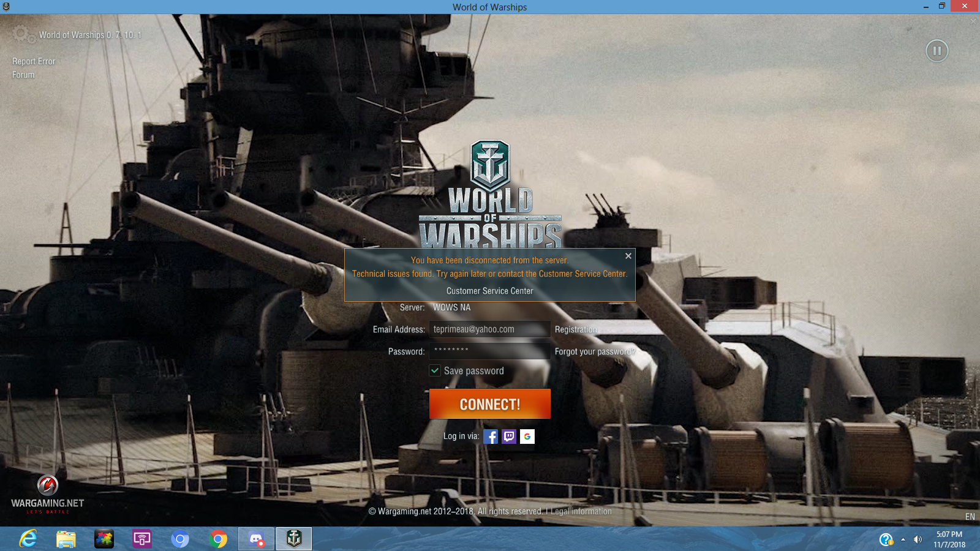Click the Wargaming.net logo
Viewport: 980px width, 551px height.
(48, 493)
